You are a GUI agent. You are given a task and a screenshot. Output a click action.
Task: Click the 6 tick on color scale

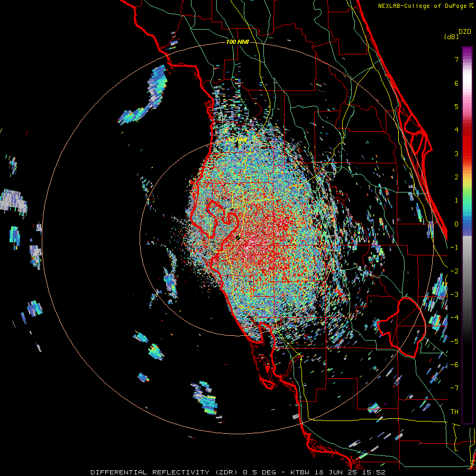[x=456, y=83]
